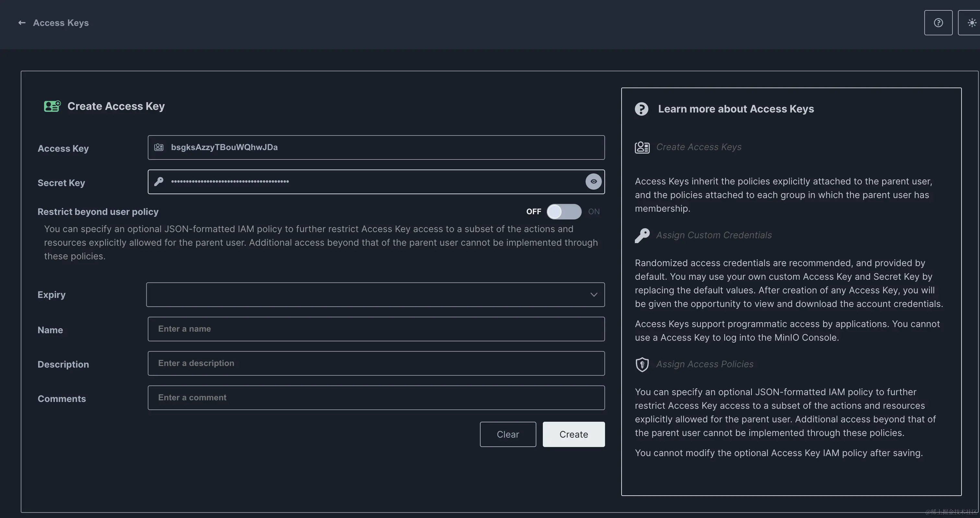Focus the Secret Key input field

tap(376, 182)
